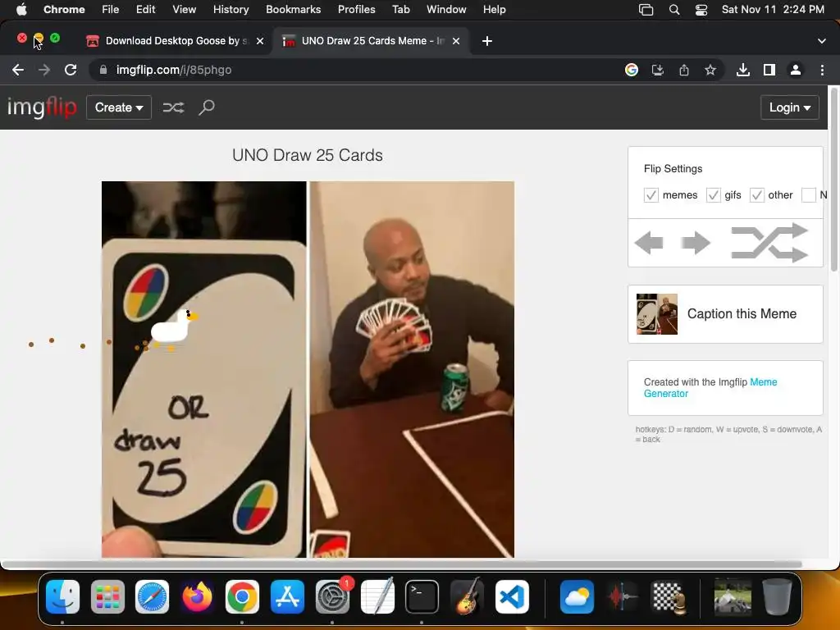Expand the Create dropdown
The height and width of the screenshot is (630, 840).
click(x=119, y=107)
